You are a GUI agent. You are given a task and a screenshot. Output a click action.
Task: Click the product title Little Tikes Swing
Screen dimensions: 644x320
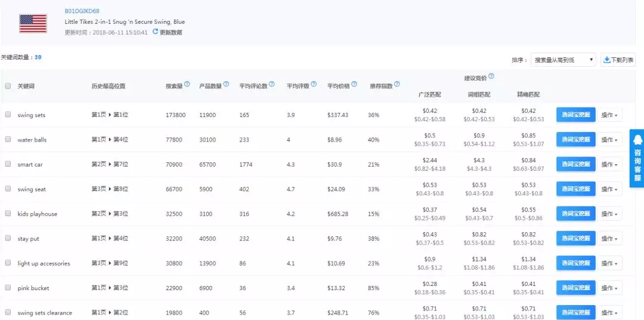125,22
